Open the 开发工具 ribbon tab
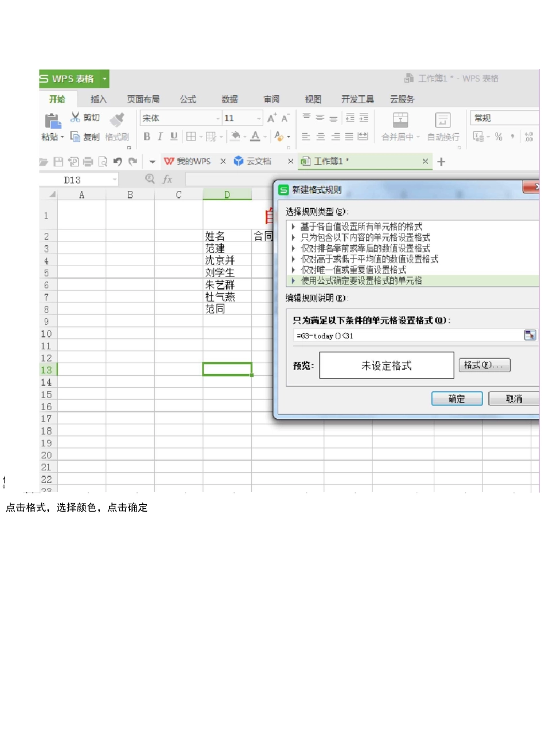 357,99
